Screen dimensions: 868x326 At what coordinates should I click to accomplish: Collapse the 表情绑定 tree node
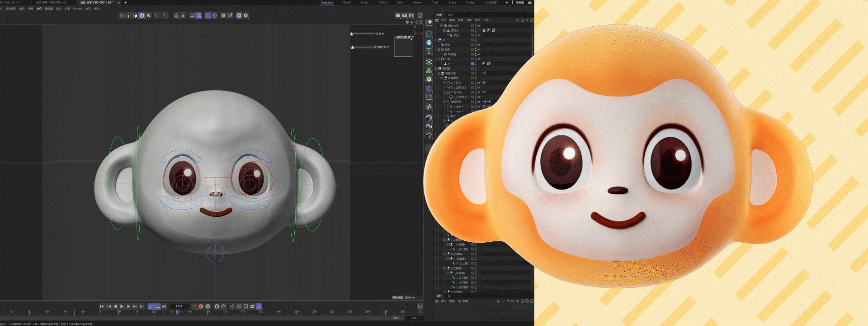click(441, 78)
